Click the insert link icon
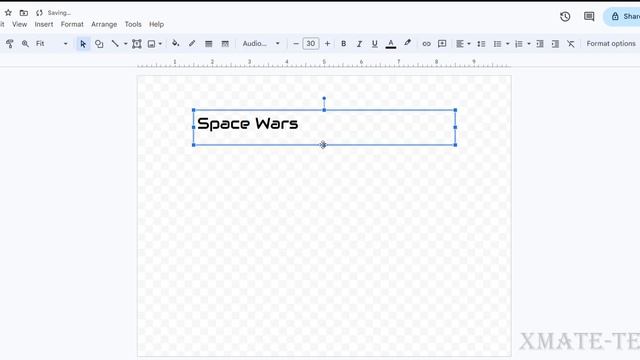The height and width of the screenshot is (360, 640). 426,44
